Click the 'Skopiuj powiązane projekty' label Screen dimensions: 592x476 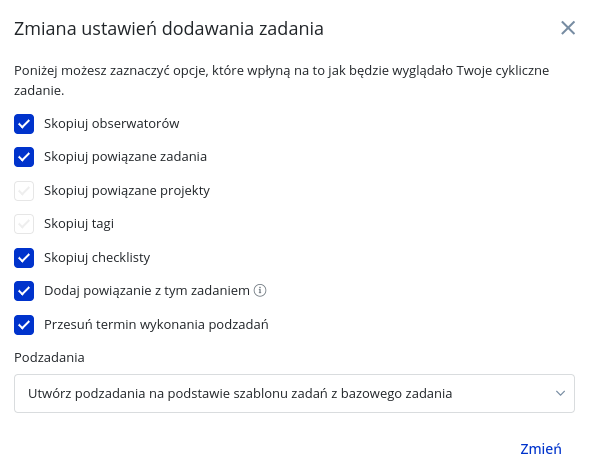coord(127,191)
